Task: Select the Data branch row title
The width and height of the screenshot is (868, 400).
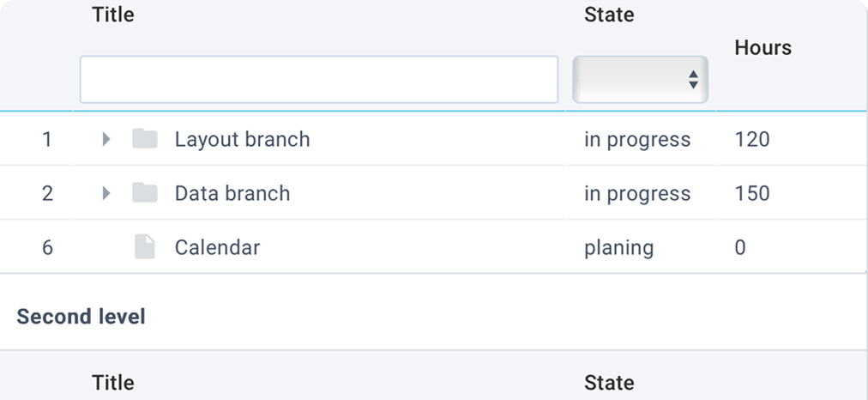Action: coord(232,193)
